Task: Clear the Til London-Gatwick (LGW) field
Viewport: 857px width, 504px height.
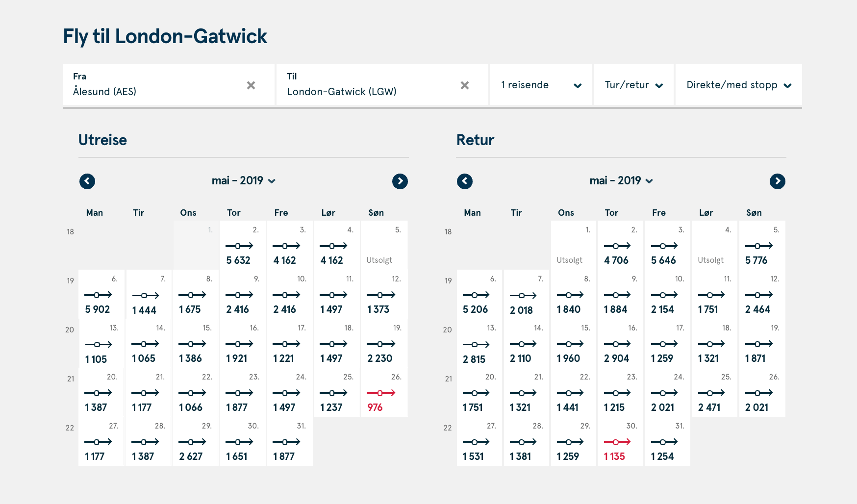Action: point(465,85)
